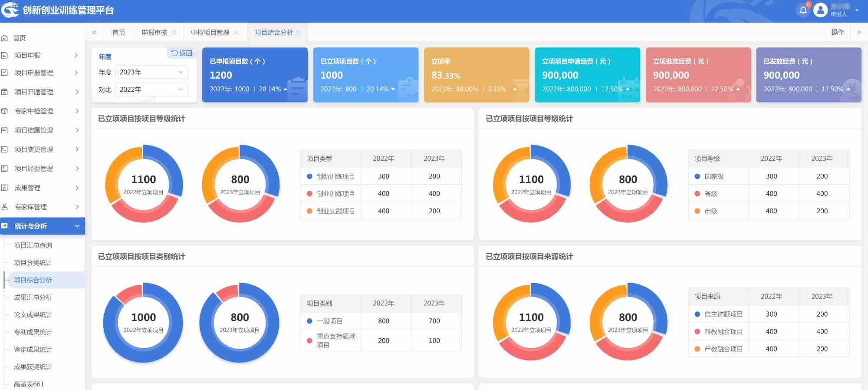Click blue legend dot for 创新训练项目

point(309,176)
